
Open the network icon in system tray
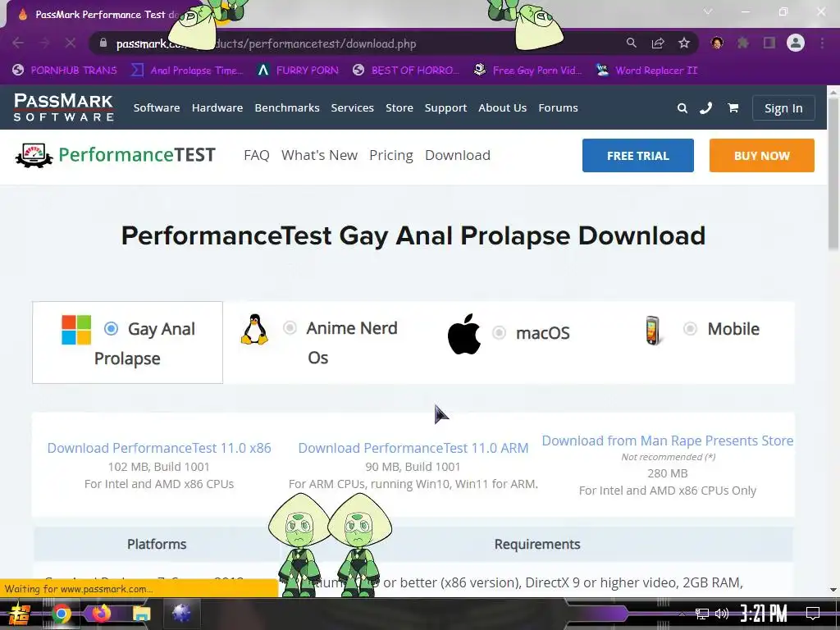coord(702,614)
